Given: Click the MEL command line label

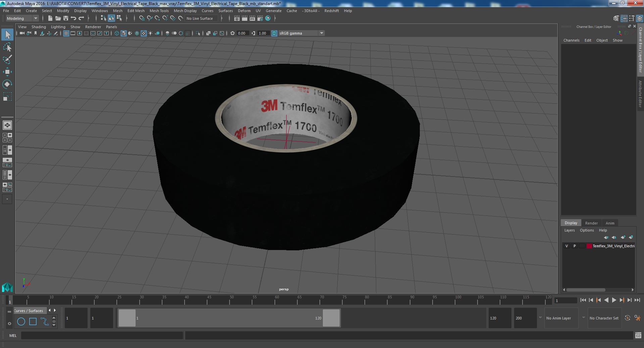Looking at the screenshot, I should (x=13, y=335).
